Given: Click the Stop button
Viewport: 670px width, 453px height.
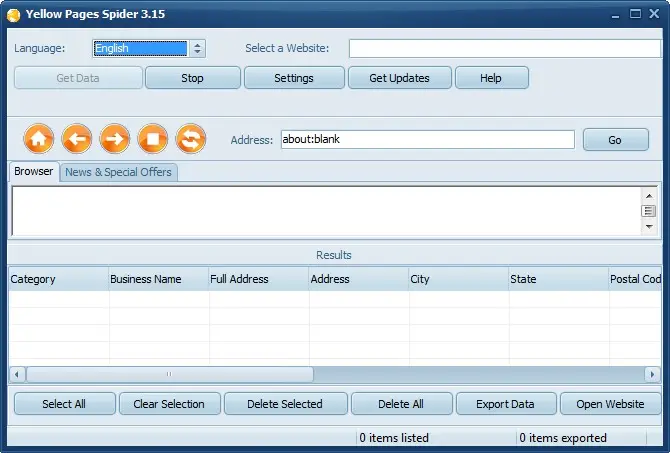Looking at the screenshot, I should coord(193,78).
